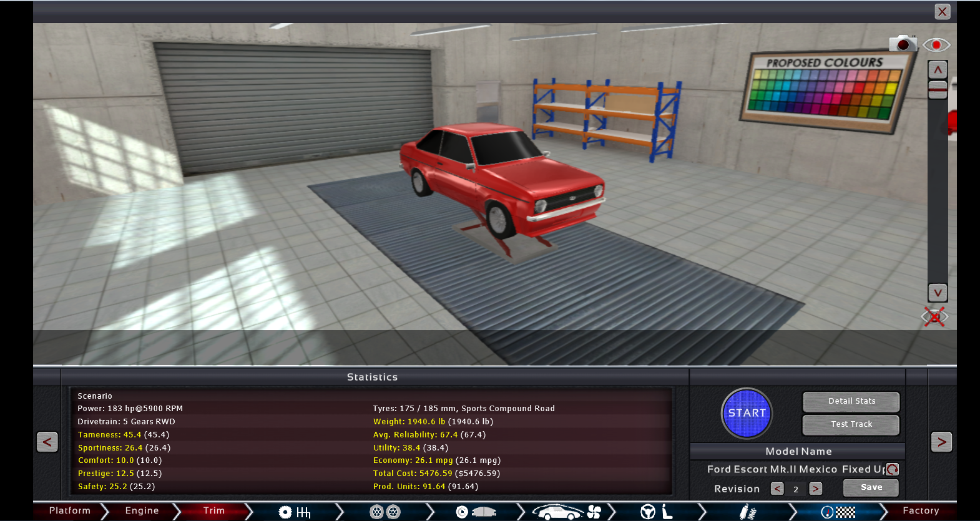Go to the Factory tab

click(x=921, y=511)
